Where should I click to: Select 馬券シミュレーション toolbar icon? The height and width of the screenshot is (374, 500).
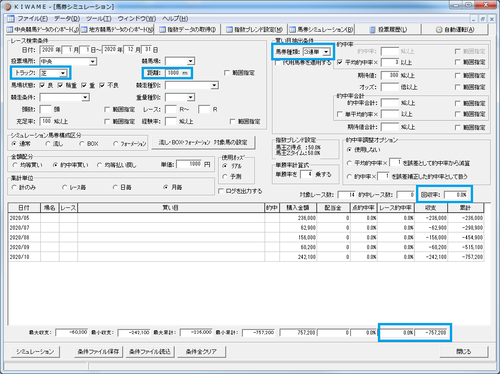pos(292,30)
